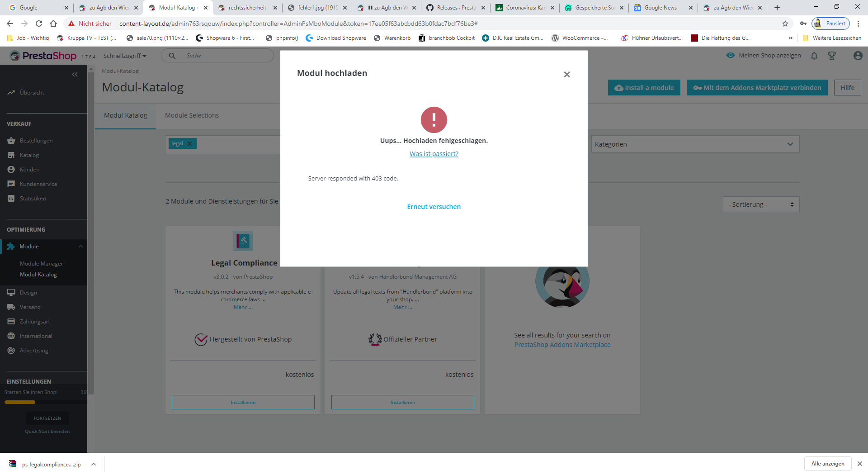Click 'Mehr ...' under Händlerbund description
The image size is (868, 475).
point(403,307)
